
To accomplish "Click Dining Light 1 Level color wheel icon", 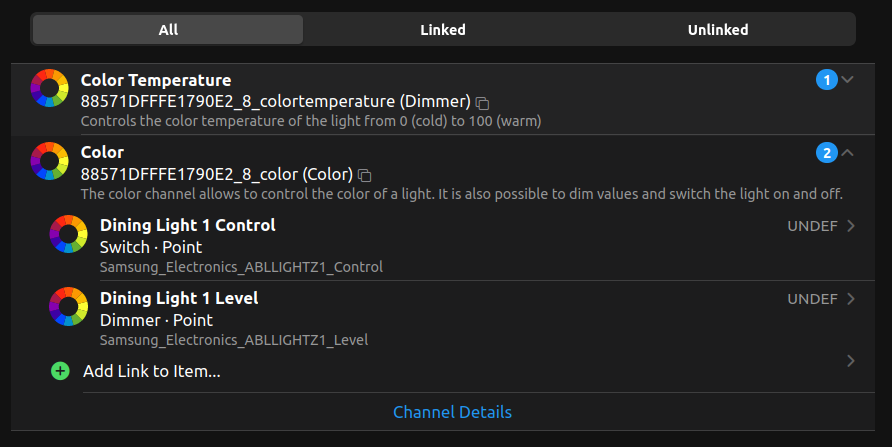I will coord(69,306).
